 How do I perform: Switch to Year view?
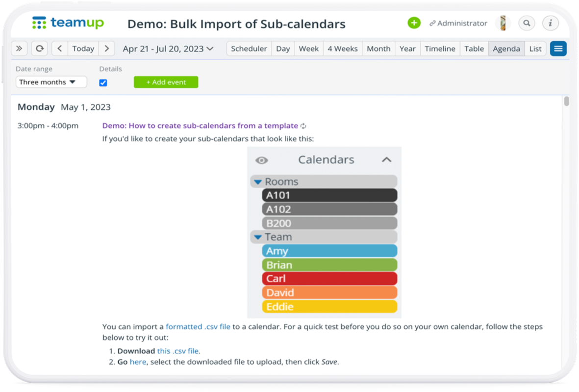pyautogui.click(x=407, y=49)
